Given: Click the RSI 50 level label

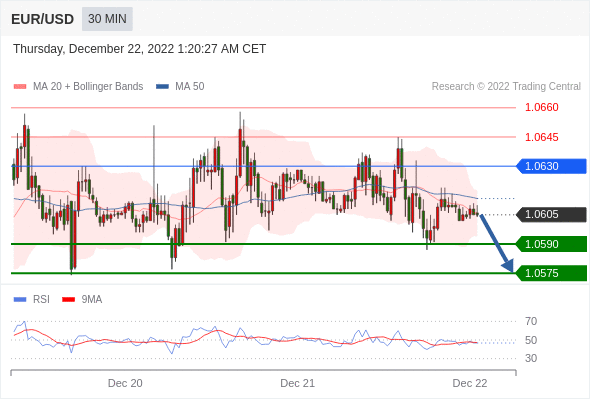Looking at the screenshot, I should tap(531, 340).
